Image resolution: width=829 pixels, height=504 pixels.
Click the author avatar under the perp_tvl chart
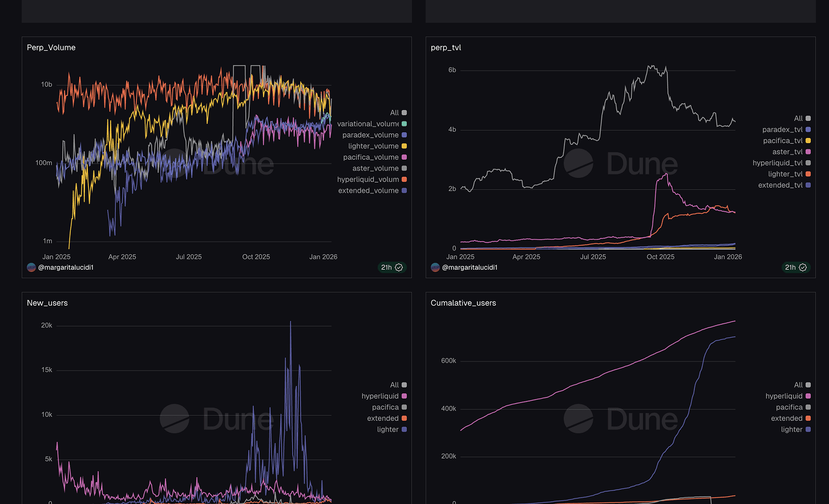[x=435, y=267]
